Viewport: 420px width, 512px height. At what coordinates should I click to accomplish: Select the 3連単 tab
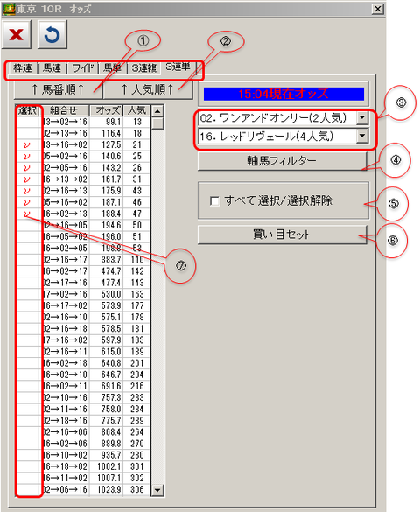(178, 67)
